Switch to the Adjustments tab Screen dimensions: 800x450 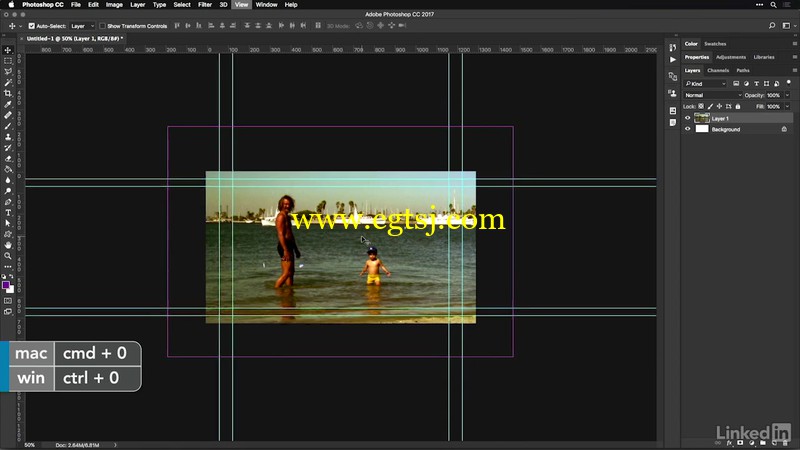(731, 57)
